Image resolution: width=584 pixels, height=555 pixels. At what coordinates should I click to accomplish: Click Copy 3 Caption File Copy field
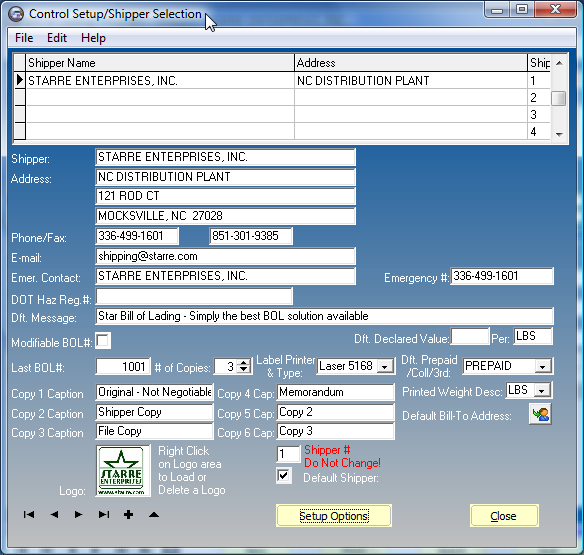tap(155, 431)
